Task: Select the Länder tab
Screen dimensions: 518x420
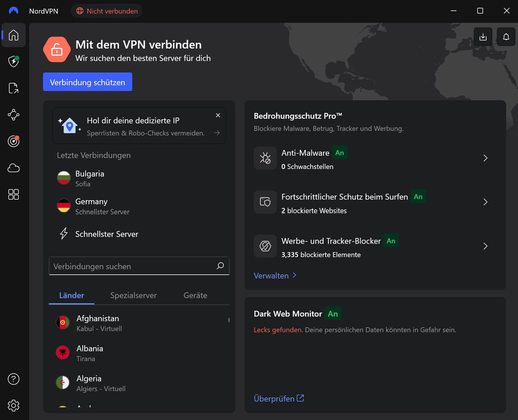Action: click(x=72, y=295)
